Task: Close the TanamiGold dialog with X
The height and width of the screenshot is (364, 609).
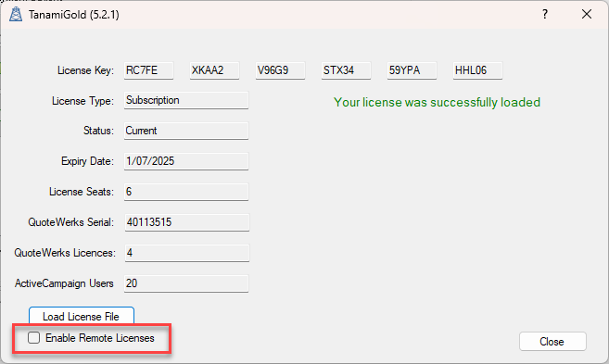Action: [x=587, y=15]
